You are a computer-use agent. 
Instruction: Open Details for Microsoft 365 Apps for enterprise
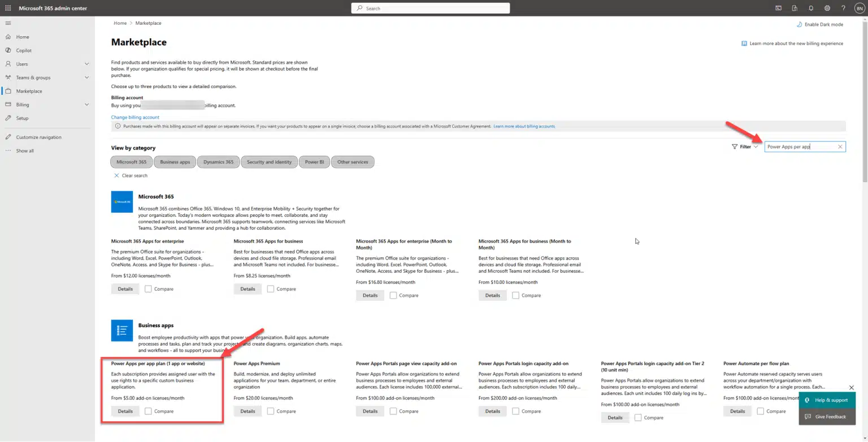[x=125, y=289]
